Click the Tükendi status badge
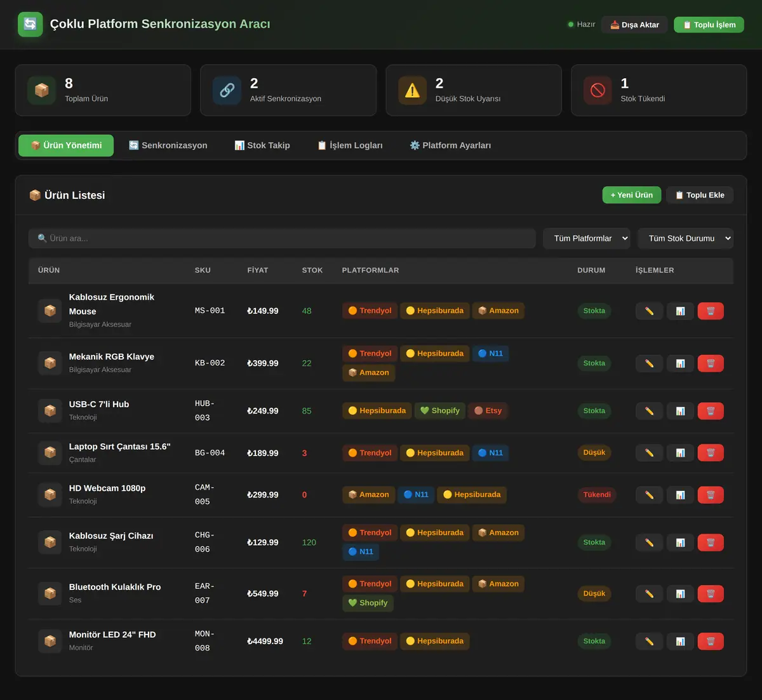The width and height of the screenshot is (762, 700). pos(597,495)
